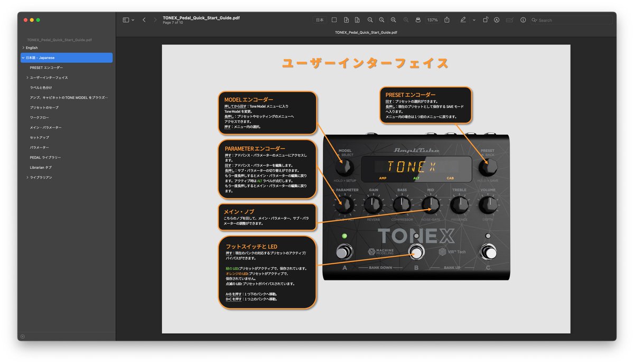Click the PRESET エンコーダー callout heading
Screen dimensions: 634x364
pyautogui.click(x=411, y=95)
